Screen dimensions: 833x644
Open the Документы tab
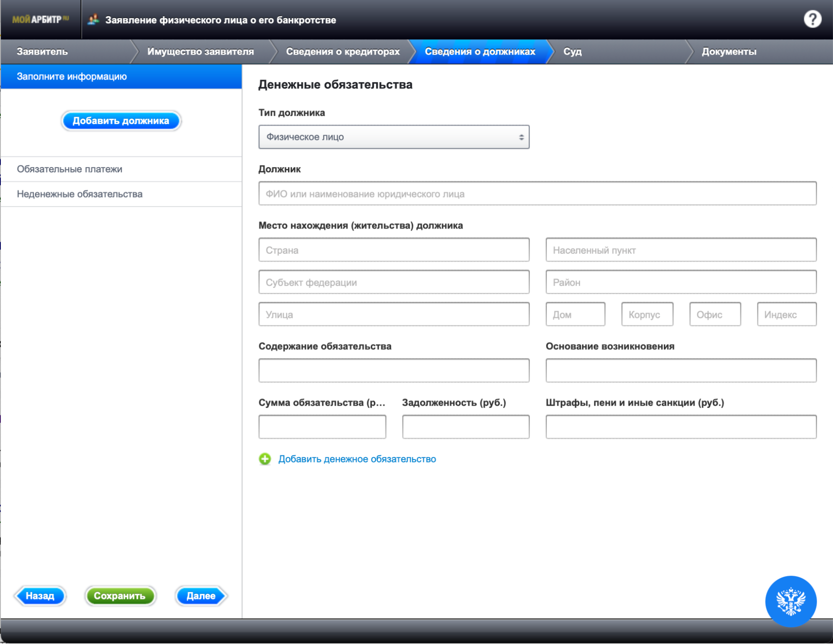click(x=729, y=52)
